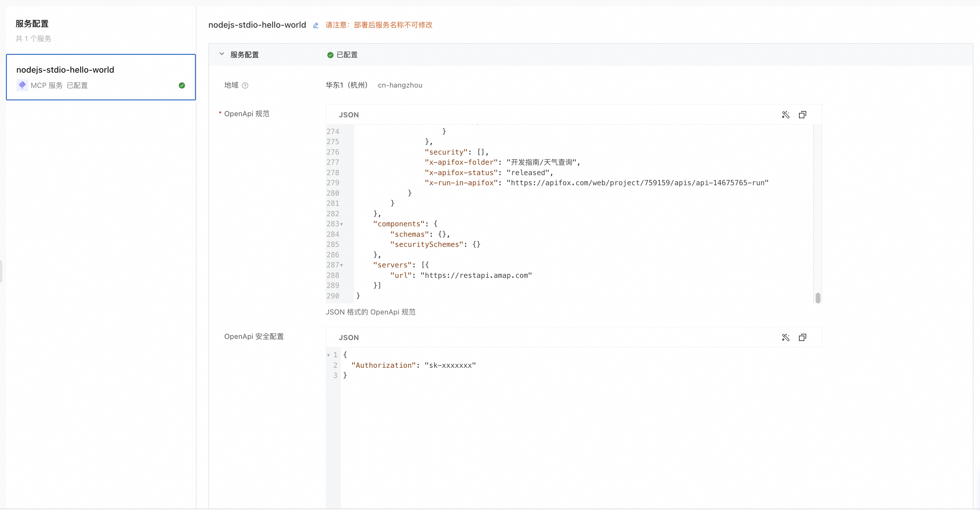
Task: Fold line 1 in security config editor
Action: tap(328, 355)
